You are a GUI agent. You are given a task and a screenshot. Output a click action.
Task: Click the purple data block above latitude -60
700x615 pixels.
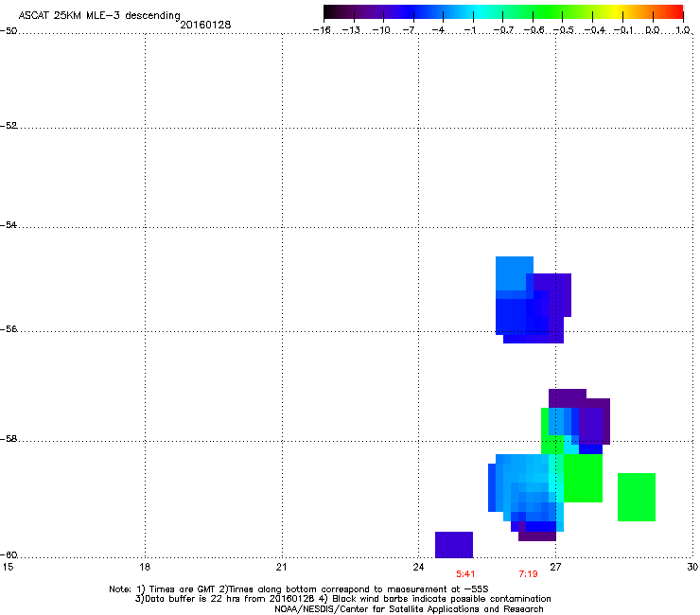453,544
